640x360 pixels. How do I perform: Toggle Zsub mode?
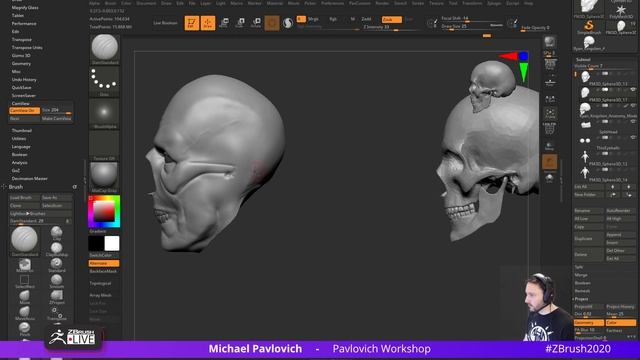click(391, 19)
